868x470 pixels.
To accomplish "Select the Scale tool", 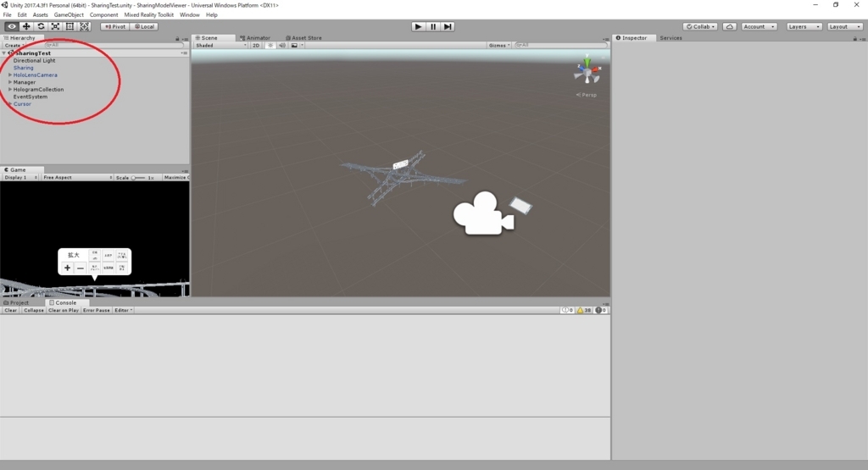I will 55,26.
